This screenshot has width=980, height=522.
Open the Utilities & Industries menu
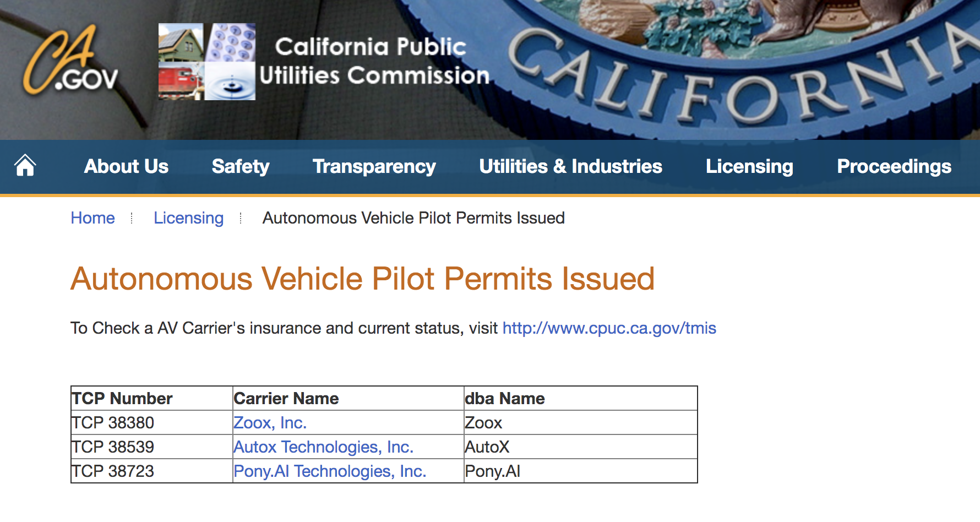[x=570, y=166]
